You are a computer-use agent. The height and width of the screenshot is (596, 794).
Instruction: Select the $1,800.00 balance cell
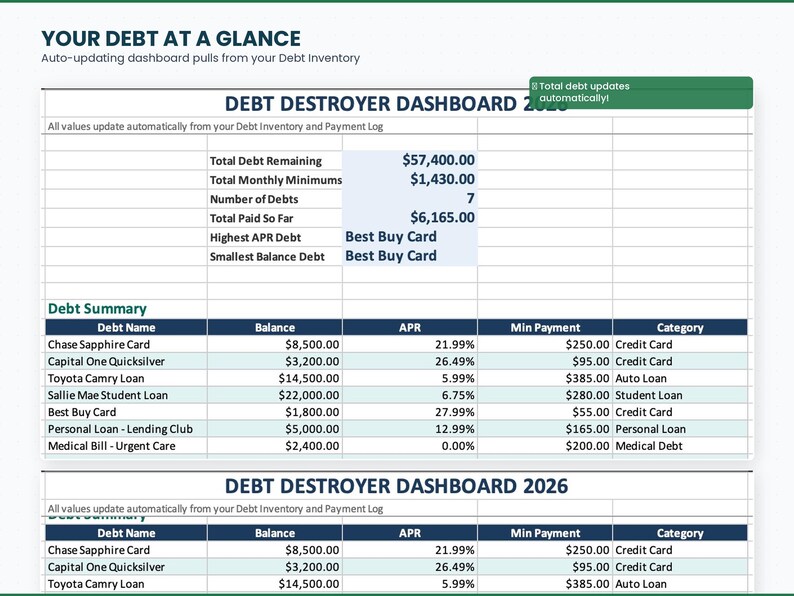275,412
